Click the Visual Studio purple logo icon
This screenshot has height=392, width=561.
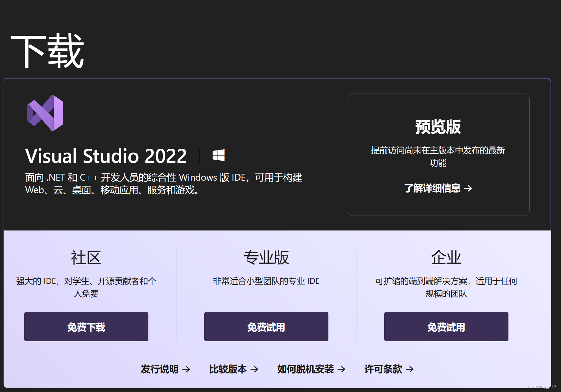pos(45,113)
